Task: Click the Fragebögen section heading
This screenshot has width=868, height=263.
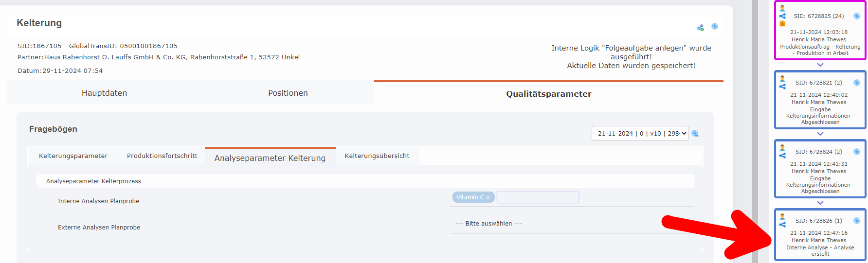Action: 53,129
